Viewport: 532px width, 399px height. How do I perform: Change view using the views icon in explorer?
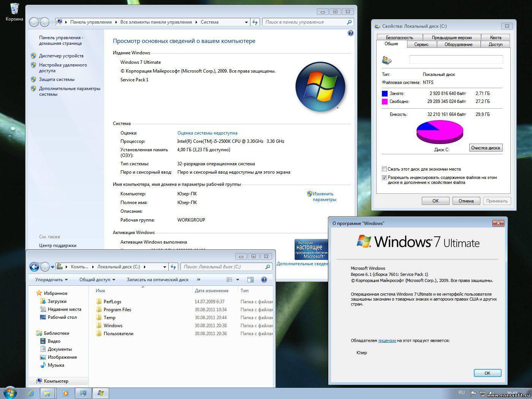click(230, 280)
